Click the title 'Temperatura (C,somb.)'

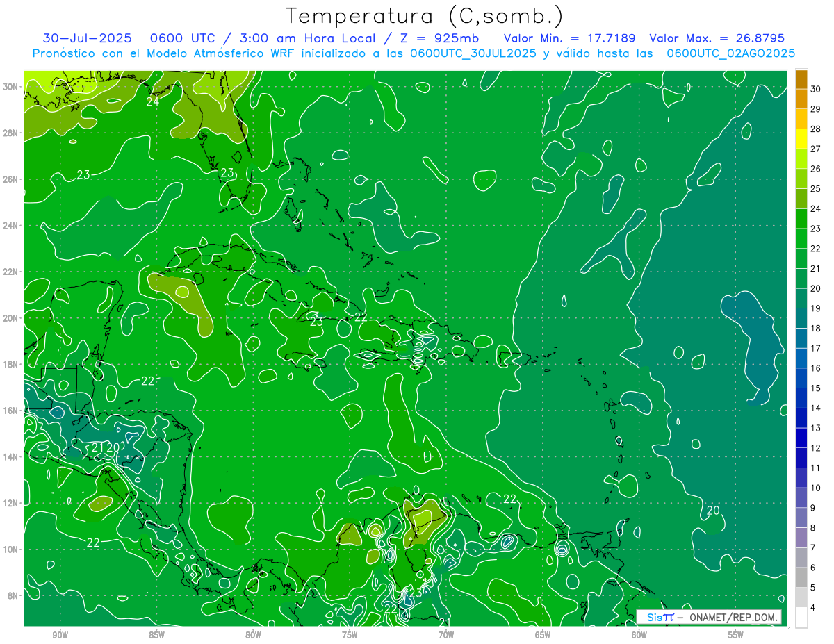pos(425,16)
